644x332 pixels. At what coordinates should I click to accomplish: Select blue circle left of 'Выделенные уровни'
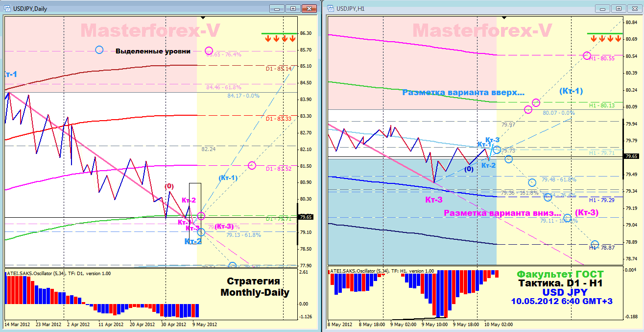coord(99,50)
